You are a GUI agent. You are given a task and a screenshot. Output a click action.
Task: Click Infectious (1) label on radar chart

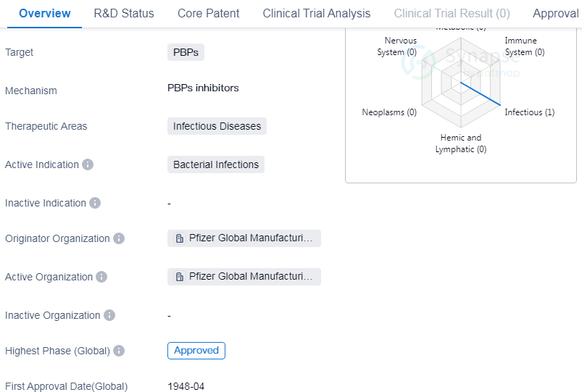pyautogui.click(x=529, y=112)
